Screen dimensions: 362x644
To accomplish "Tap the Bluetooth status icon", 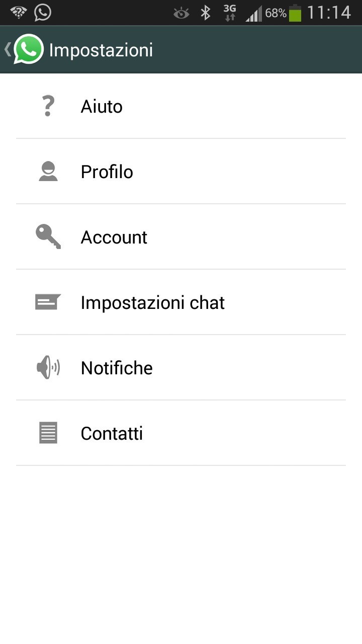I will point(206,13).
